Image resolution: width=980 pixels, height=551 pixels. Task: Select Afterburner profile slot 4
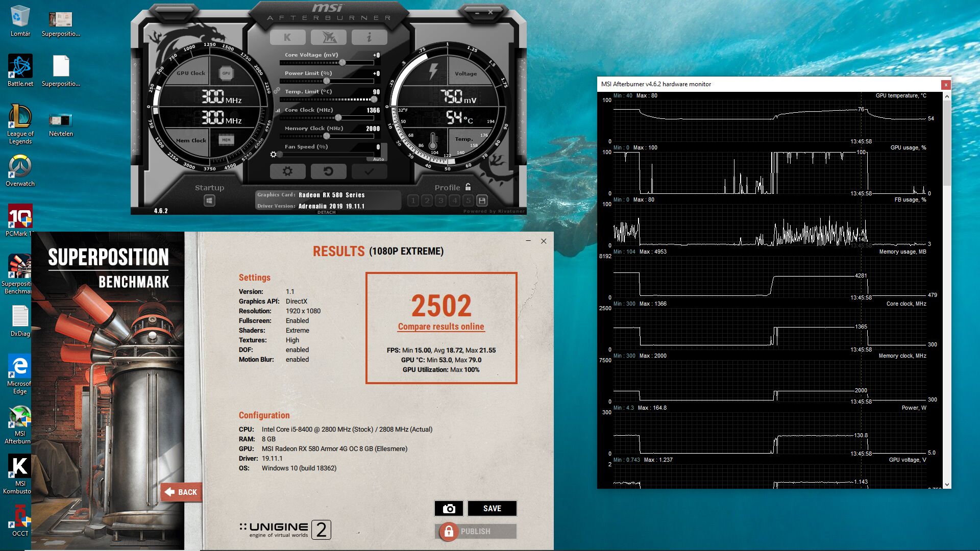click(455, 201)
